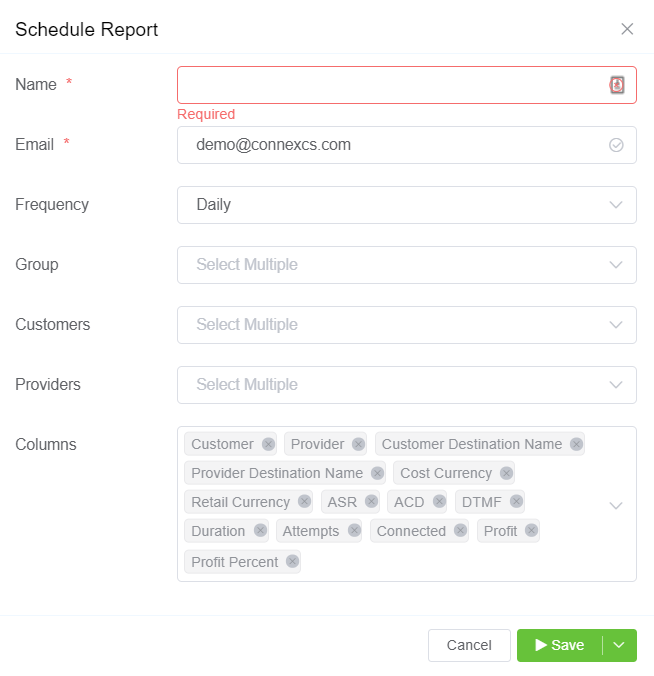Screen dimensions: 654x676
Task: Remove the Profit Percent tag
Action: pyautogui.click(x=292, y=562)
